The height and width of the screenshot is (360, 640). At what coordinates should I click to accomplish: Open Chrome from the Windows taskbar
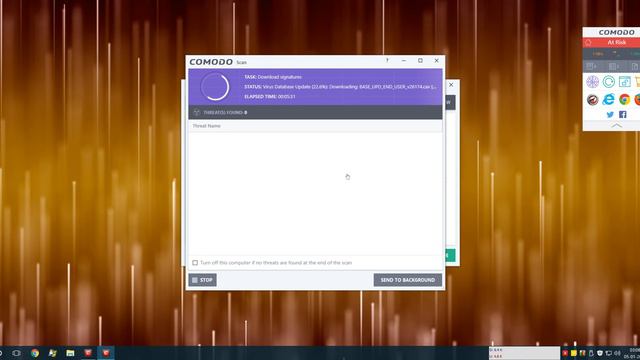pos(35,353)
